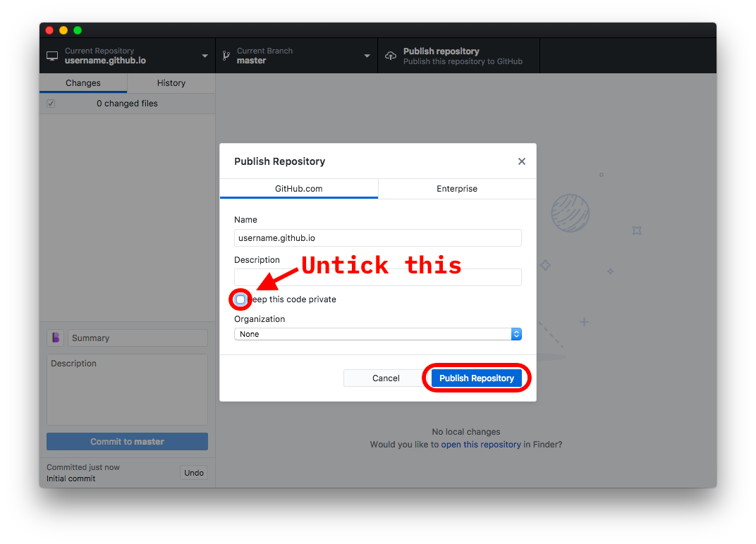Toggle the changed files checkbox
Image resolution: width=756 pixels, height=544 pixels.
coord(50,103)
